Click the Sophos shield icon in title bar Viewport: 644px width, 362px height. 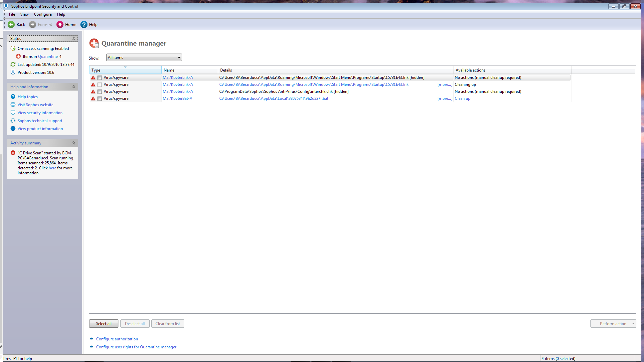pos(6,6)
